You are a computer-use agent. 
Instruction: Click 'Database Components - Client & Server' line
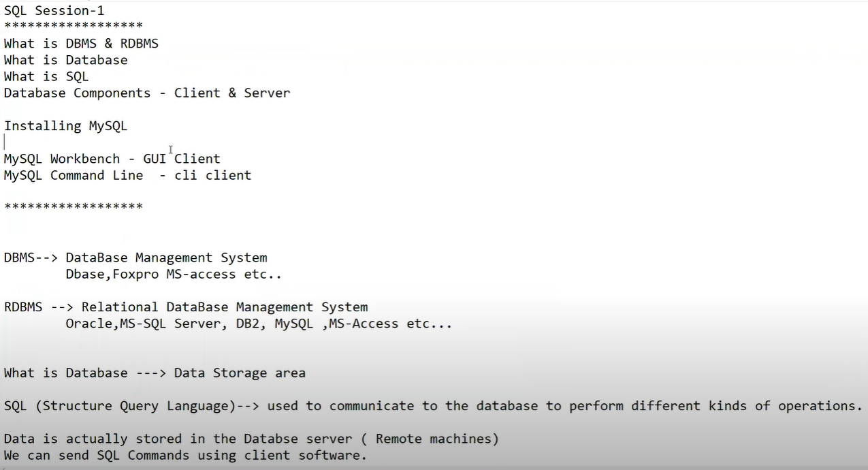pyautogui.click(x=147, y=93)
